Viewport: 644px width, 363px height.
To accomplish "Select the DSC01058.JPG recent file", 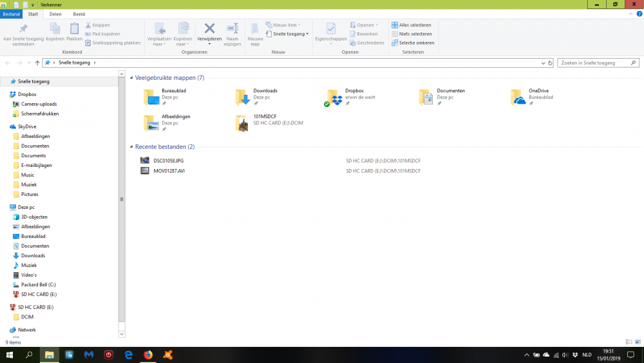I will [x=168, y=161].
